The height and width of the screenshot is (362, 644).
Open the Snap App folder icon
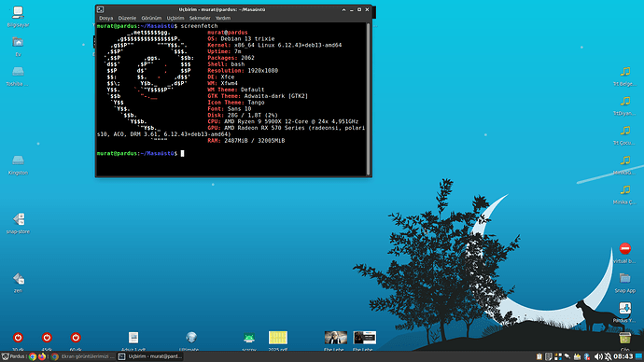625,279
